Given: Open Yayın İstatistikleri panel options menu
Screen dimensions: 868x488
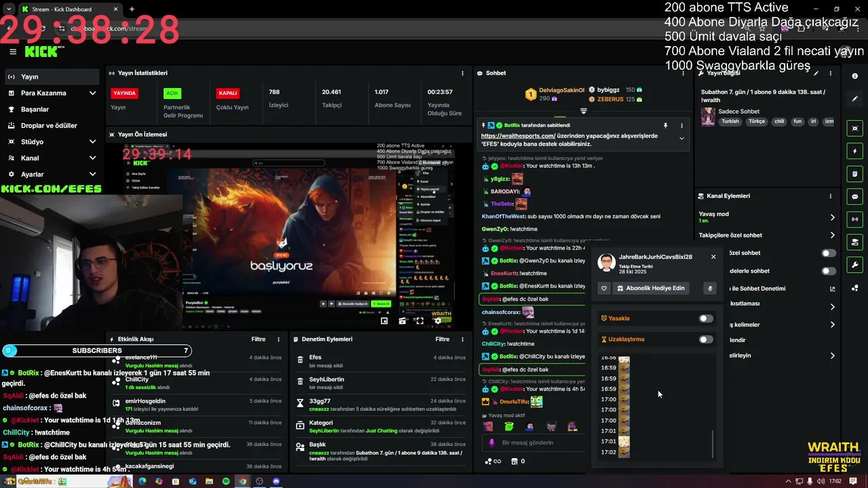Looking at the screenshot, I should [x=462, y=73].
